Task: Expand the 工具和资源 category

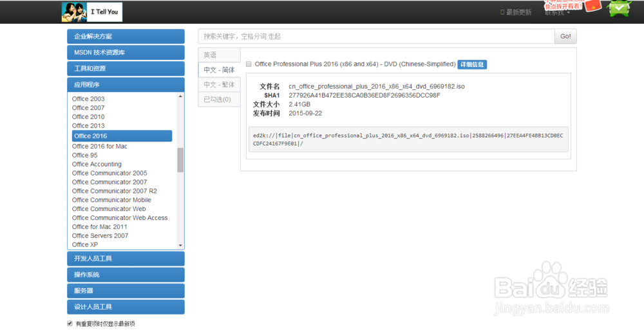Action: pyautogui.click(x=126, y=69)
